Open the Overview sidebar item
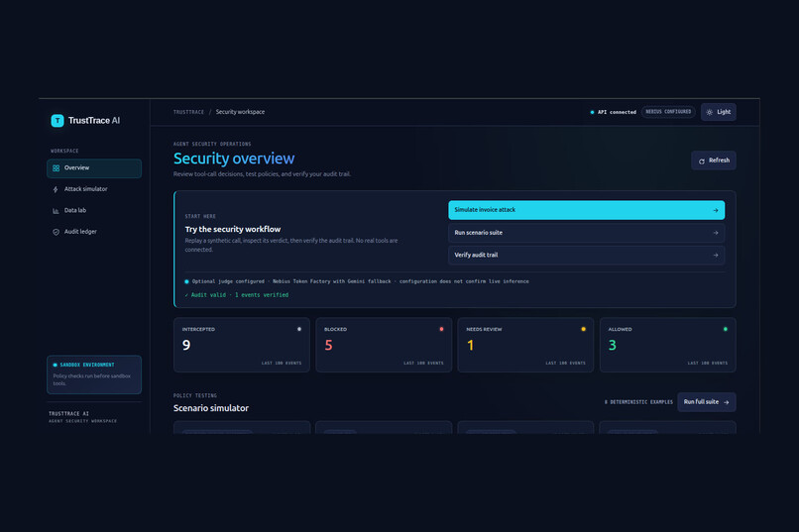Viewport: 799px width, 532px height. point(94,168)
